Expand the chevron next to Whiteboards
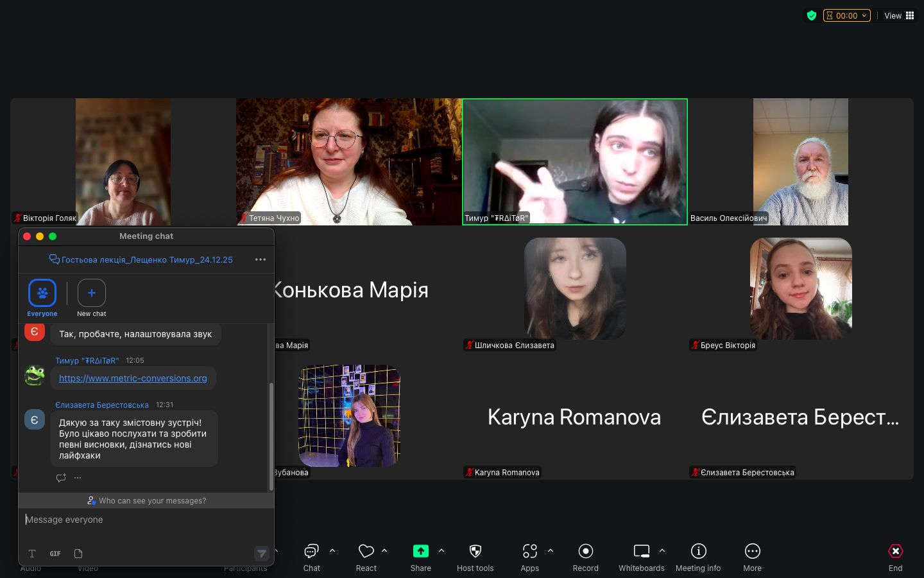The width and height of the screenshot is (924, 578). point(662,550)
